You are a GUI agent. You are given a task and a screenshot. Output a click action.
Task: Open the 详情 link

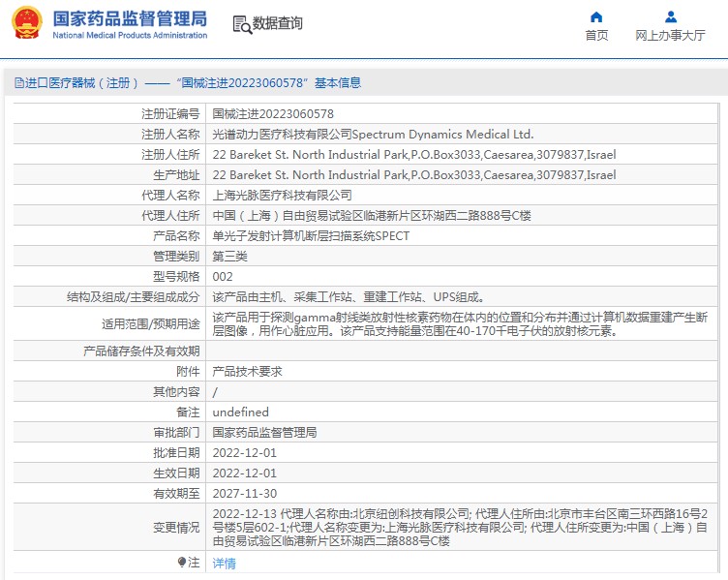coord(224,564)
